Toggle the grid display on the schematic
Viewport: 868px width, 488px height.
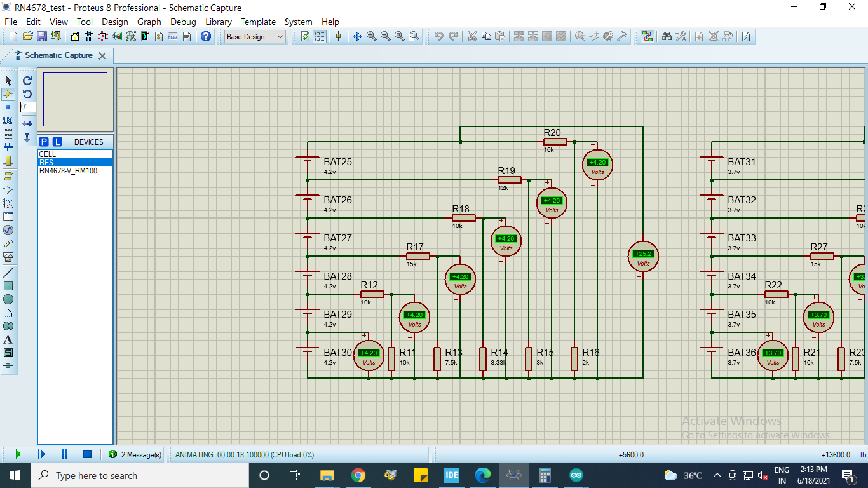coord(319,36)
